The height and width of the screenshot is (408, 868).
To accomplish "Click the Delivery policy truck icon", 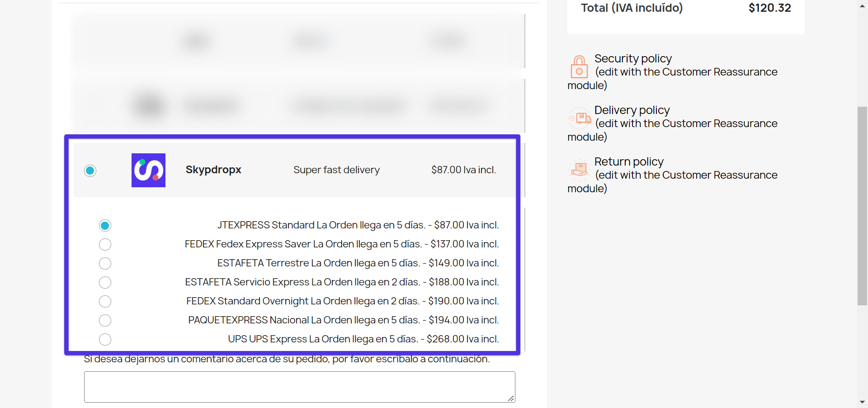I will coord(580,119).
